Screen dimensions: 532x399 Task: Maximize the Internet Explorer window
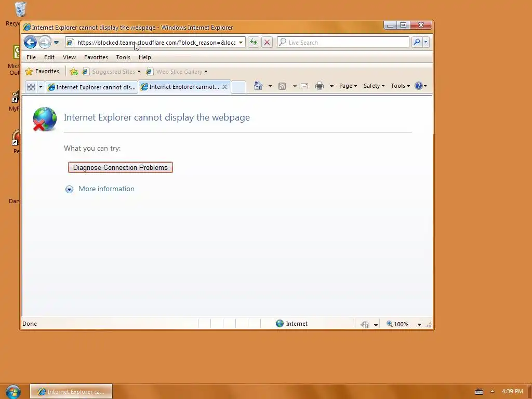click(x=403, y=25)
